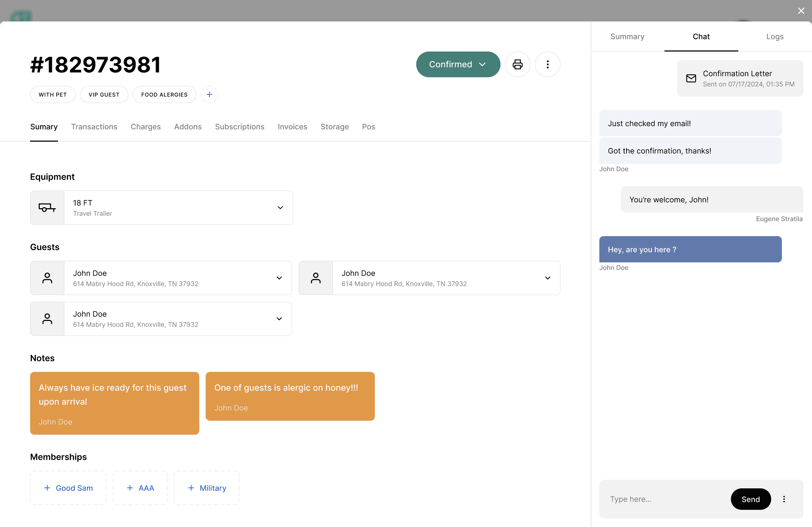Focus the Type here chat input
This screenshot has height=527, width=812.
click(666, 499)
